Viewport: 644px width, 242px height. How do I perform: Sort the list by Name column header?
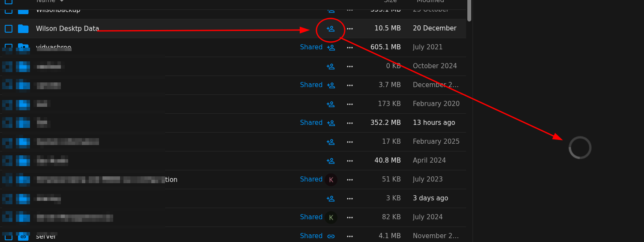click(45, 1)
